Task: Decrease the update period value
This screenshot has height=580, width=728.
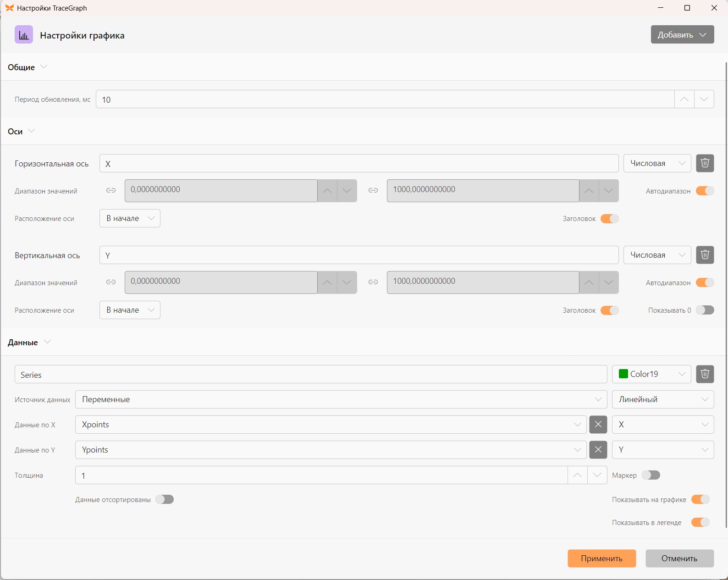Action: click(704, 99)
